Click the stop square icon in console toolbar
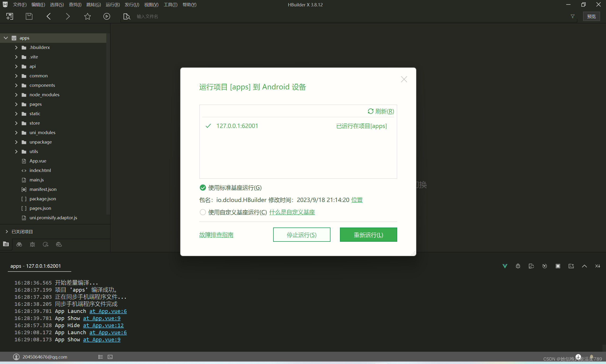The height and width of the screenshot is (364, 606). (x=558, y=266)
